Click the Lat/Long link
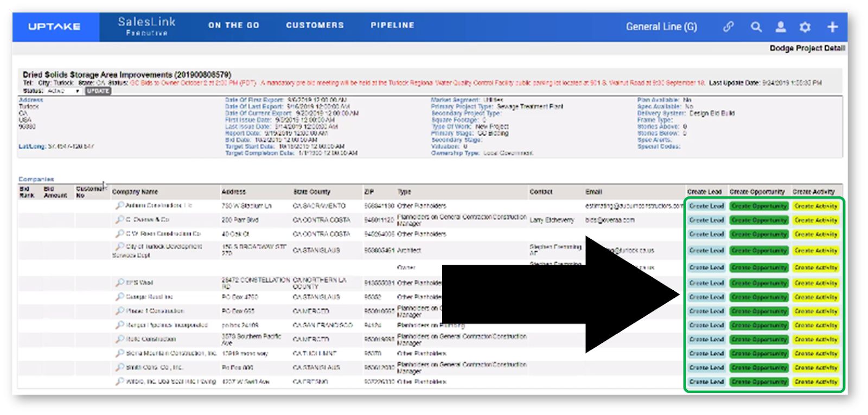Image resolution: width=868 pixels, height=415 pixels. coord(33,146)
